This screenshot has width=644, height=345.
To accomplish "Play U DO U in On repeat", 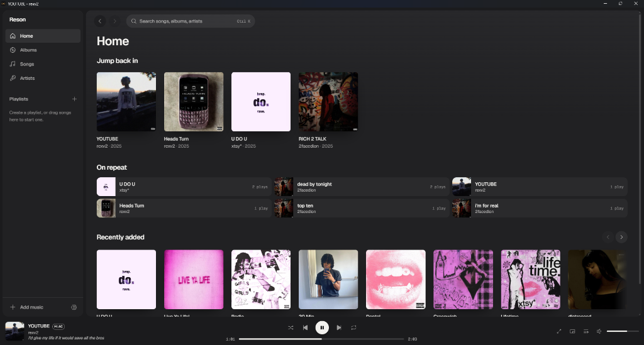I will pos(184,187).
